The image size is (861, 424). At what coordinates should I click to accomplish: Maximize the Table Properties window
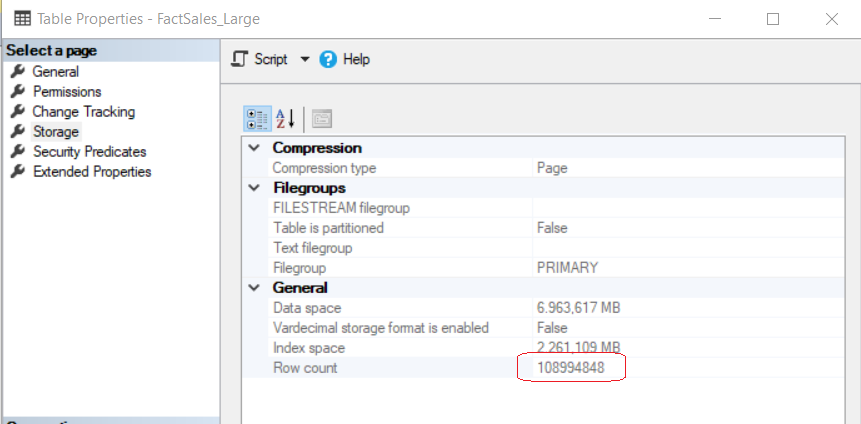pos(773,19)
